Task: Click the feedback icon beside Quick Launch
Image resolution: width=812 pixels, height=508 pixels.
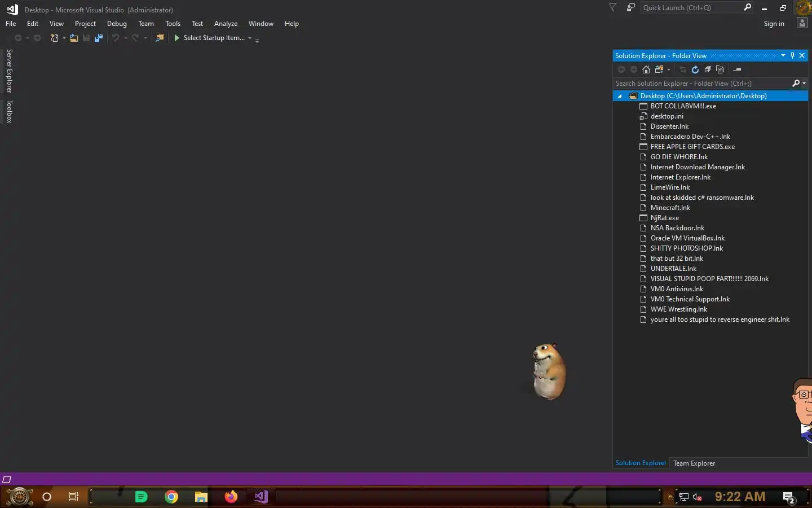Action: point(630,7)
